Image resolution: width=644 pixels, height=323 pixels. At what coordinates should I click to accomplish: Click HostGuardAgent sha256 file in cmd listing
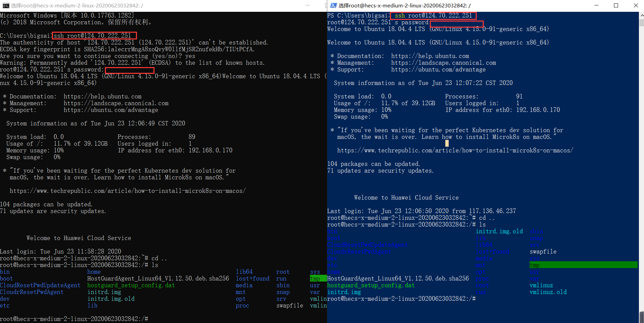click(x=158, y=278)
